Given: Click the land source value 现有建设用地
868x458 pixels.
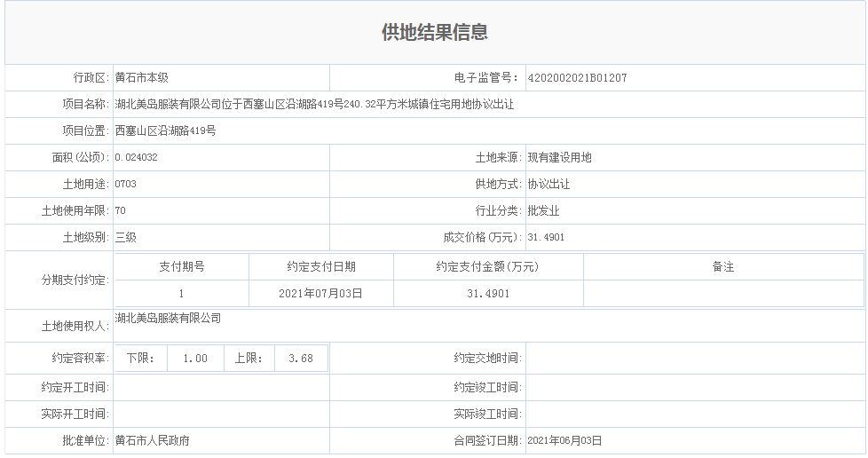Looking at the screenshot, I should pos(559,158).
